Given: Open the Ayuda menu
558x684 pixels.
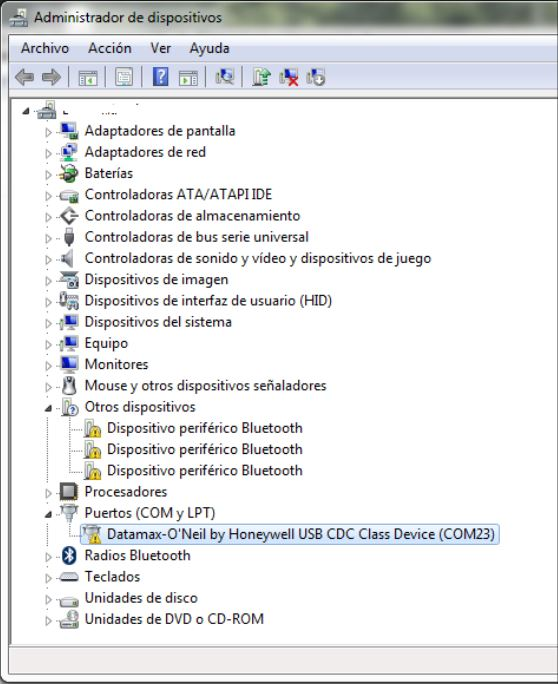Looking at the screenshot, I should click(x=209, y=48).
